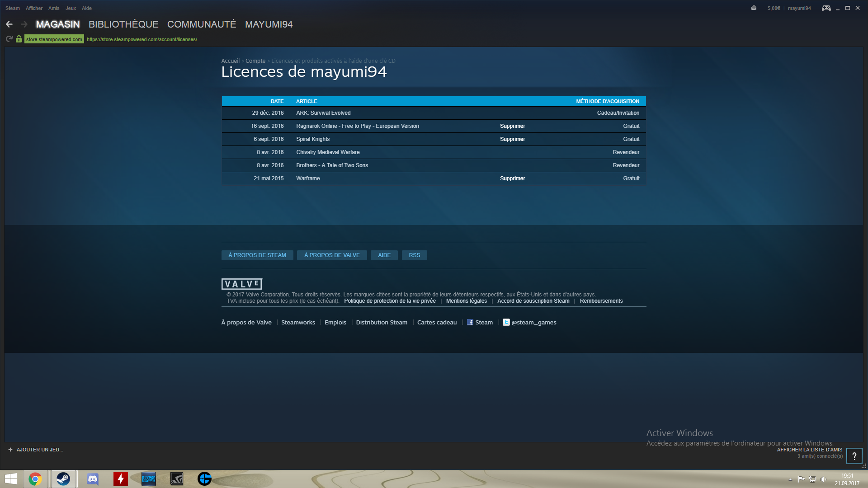
Task: Open the network tray icon
Action: click(812, 479)
